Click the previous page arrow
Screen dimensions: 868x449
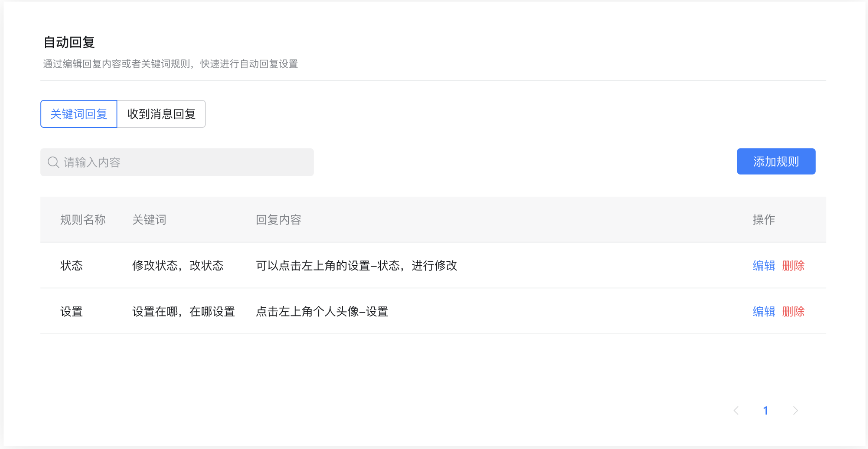tap(736, 410)
